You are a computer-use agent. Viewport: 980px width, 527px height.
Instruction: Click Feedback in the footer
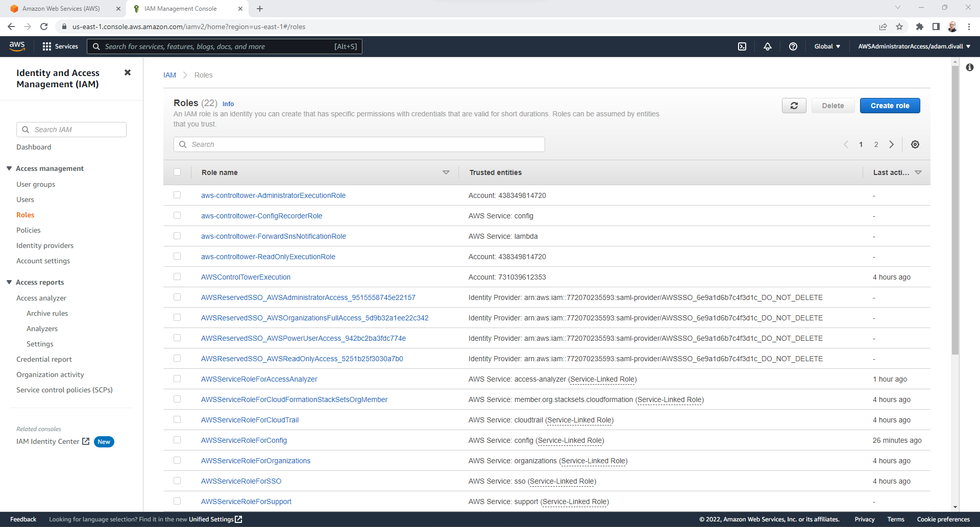23,519
